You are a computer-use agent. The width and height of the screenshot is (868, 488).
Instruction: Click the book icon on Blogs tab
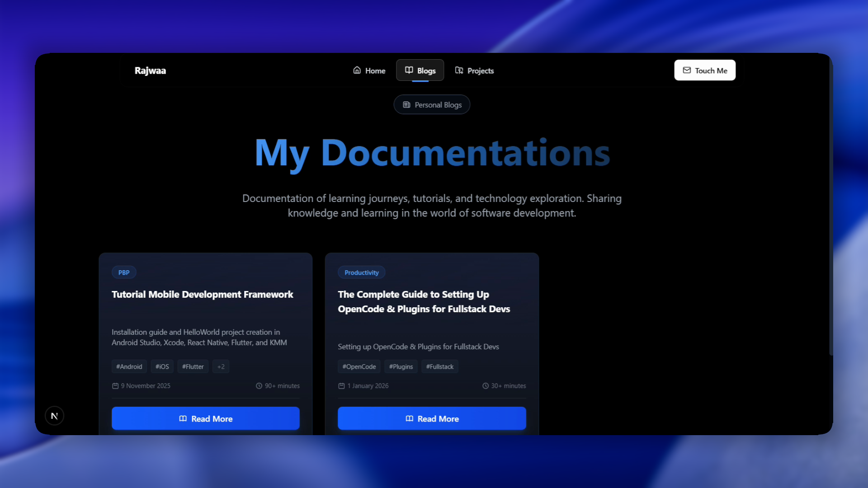click(x=409, y=70)
